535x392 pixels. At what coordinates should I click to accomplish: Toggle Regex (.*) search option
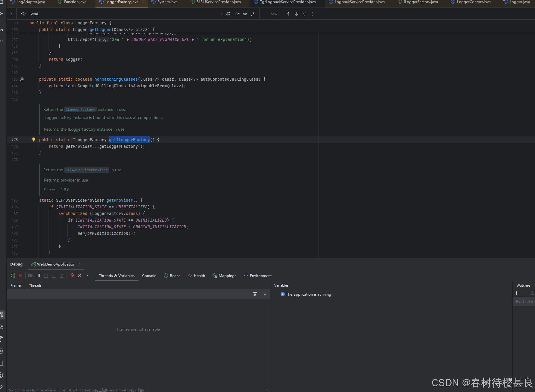pos(253,14)
